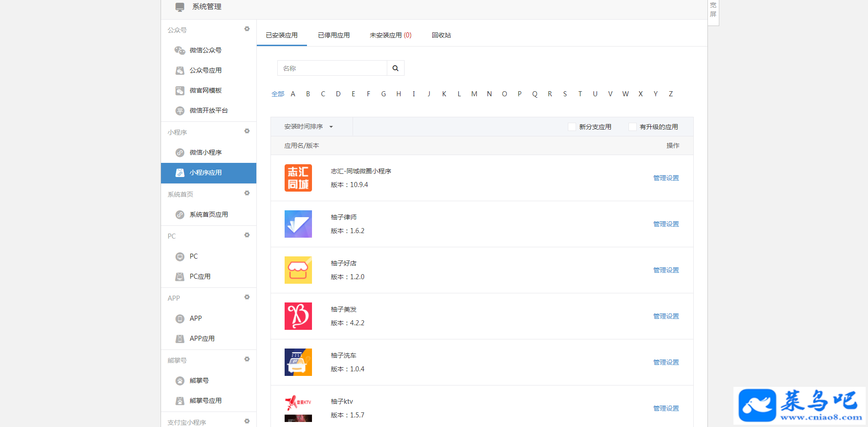Click 管理设置 for 柚子律师

666,224
